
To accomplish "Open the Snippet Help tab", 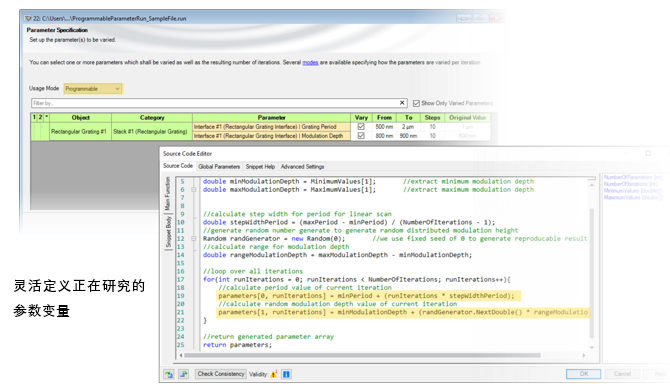I will (260, 167).
